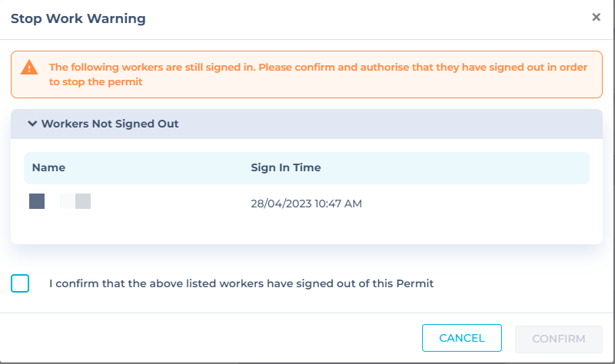
Task: Collapse the Workers Not Signed Out chevron
Action: (x=32, y=123)
